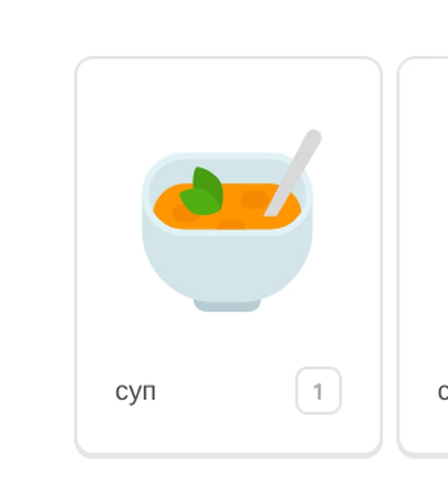Click the bowl's small base stand
This screenshot has height=486, width=448.
coord(227,306)
